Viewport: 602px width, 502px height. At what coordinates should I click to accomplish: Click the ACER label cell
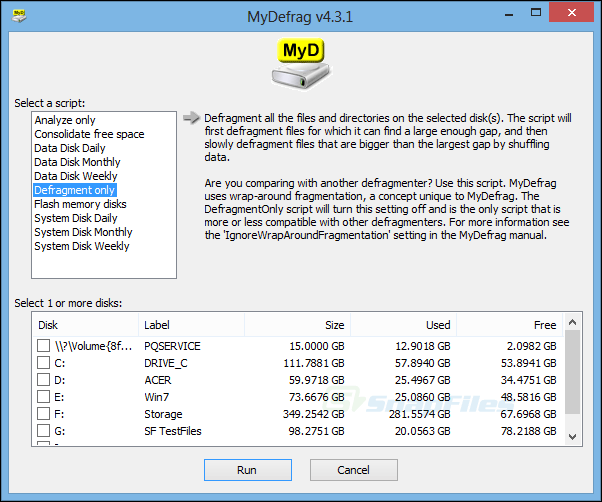pos(158,380)
